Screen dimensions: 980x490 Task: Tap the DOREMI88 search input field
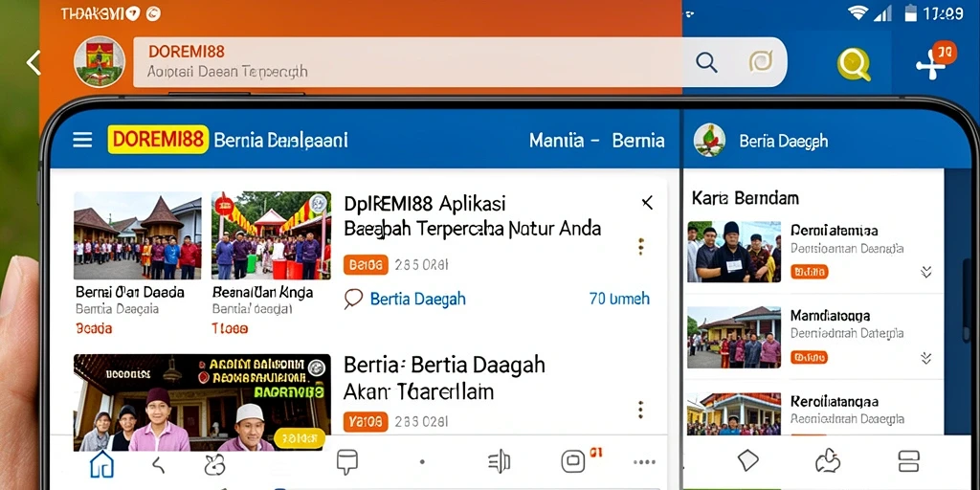tap(459, 62)
